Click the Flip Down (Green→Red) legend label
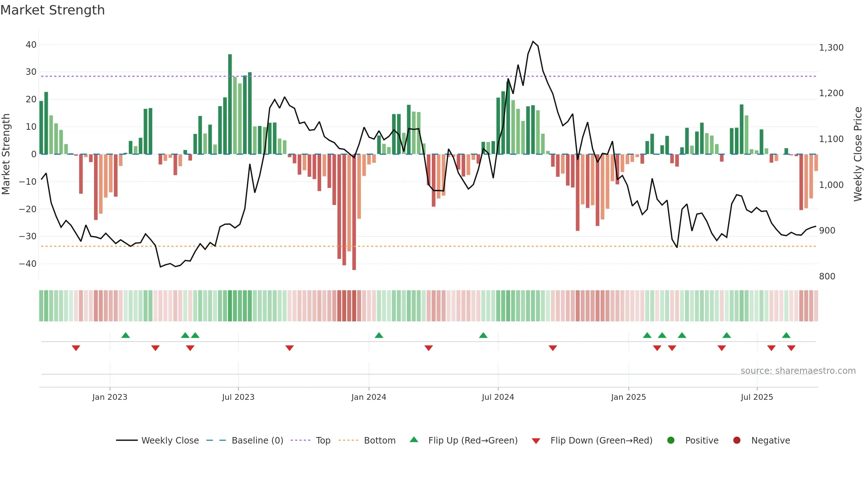 click(x=601, y=440)
